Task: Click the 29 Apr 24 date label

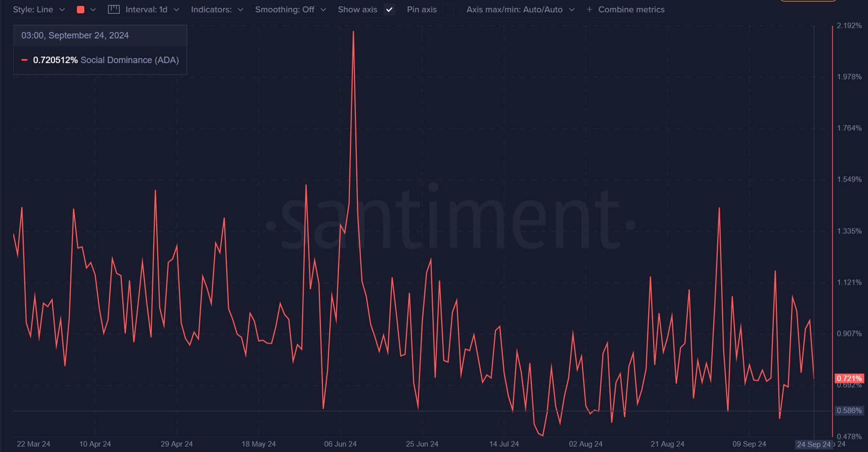Action: (176, 444)
